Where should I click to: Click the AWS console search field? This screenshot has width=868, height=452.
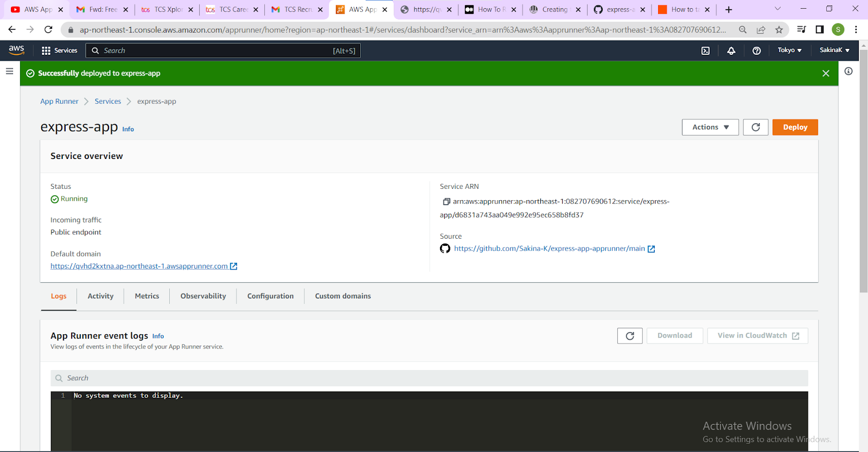(223, 50)
